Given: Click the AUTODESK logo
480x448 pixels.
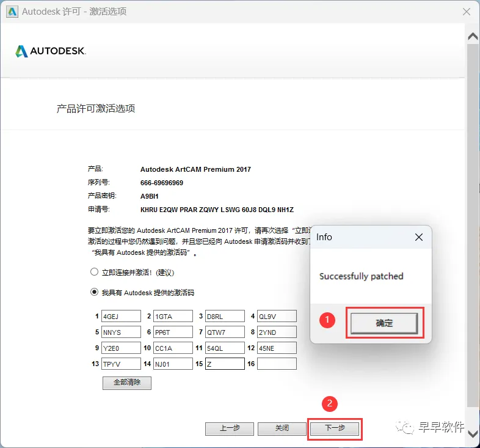Looking at the screenshot, I should tap(51, 51).
